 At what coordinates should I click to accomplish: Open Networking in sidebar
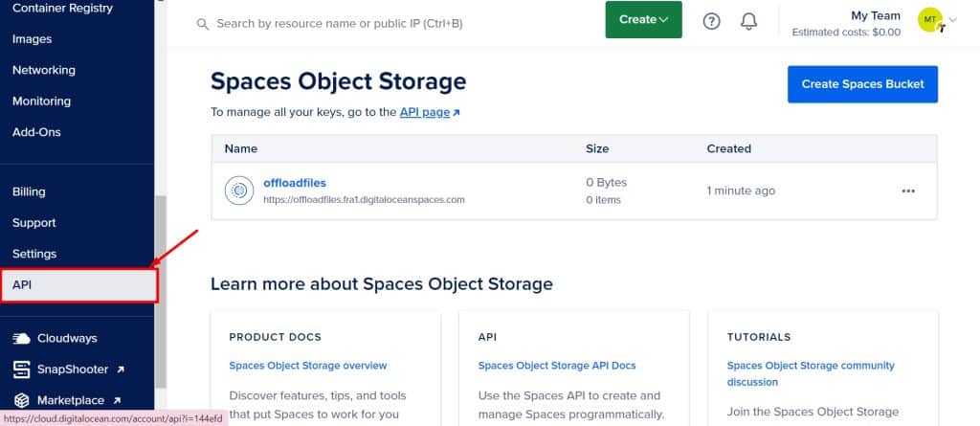44,70
